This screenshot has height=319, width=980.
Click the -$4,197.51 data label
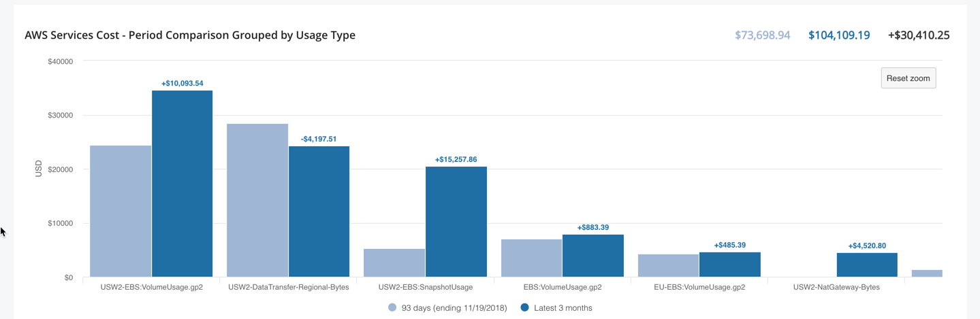tap(319, 139)
